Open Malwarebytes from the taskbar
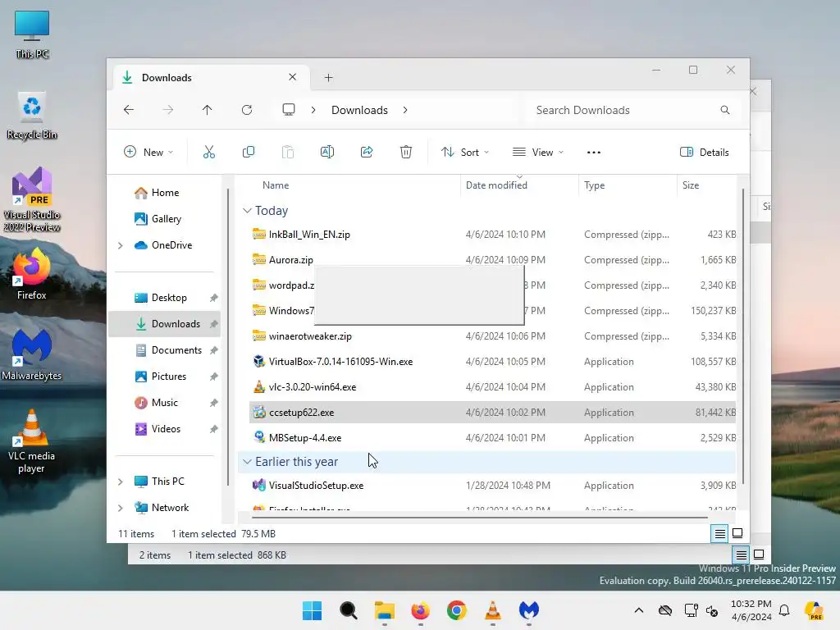The width and height of the screenshot is (840, 630). (x=529, y=610)
